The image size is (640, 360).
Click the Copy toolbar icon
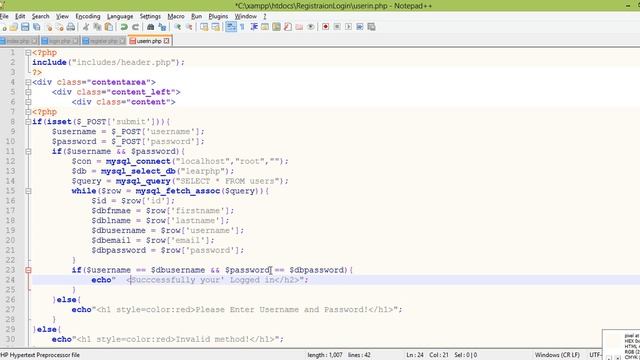point(97,27)
